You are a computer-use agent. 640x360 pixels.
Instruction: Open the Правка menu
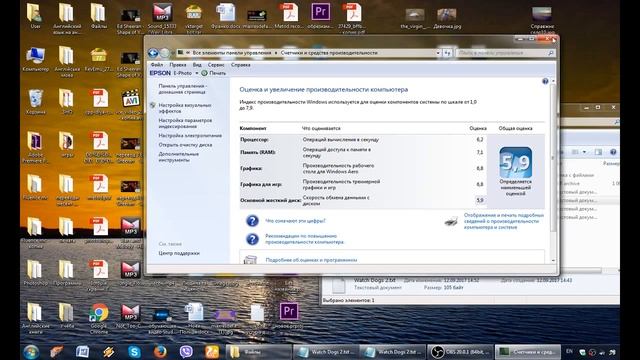(x=178, y=65)
